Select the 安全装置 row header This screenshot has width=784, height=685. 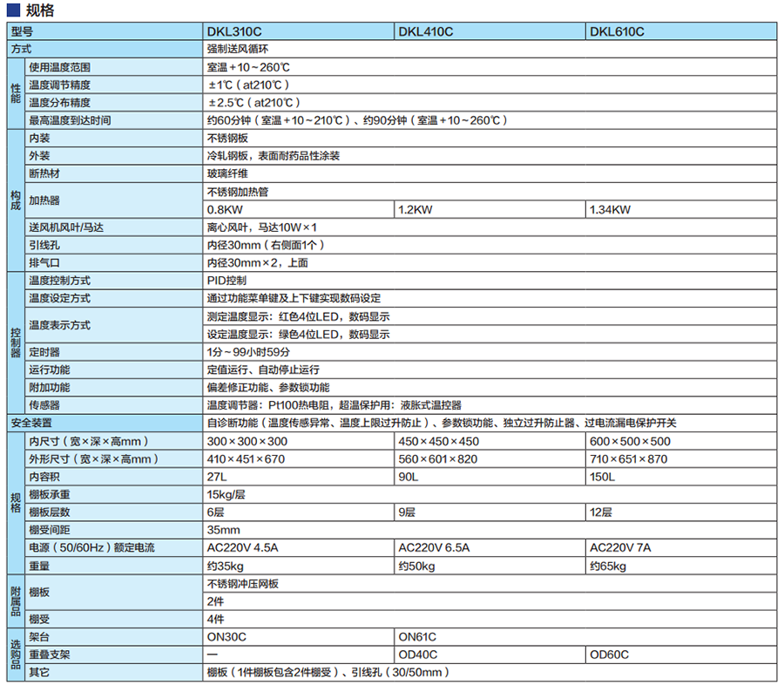point(33,423)
